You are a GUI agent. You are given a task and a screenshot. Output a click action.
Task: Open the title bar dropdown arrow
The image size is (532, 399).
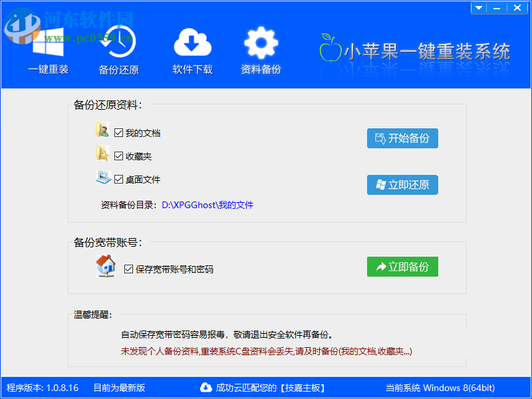click(x=478, y=7)
